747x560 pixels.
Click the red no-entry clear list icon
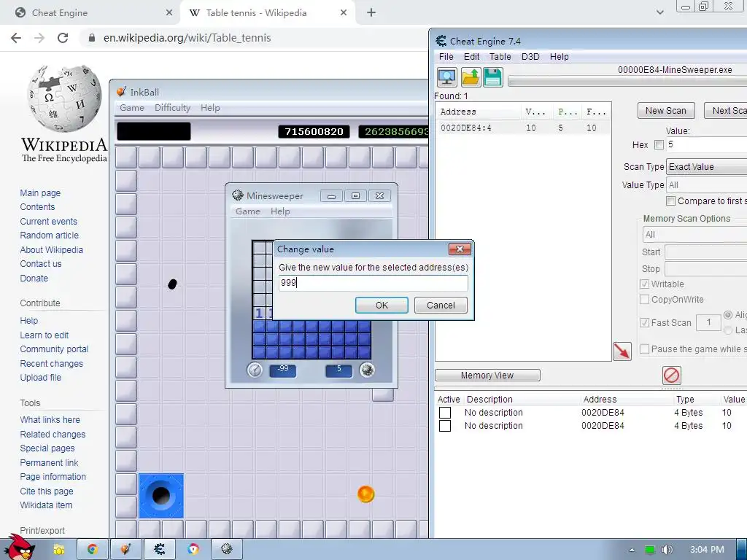(x=672, y=376)
